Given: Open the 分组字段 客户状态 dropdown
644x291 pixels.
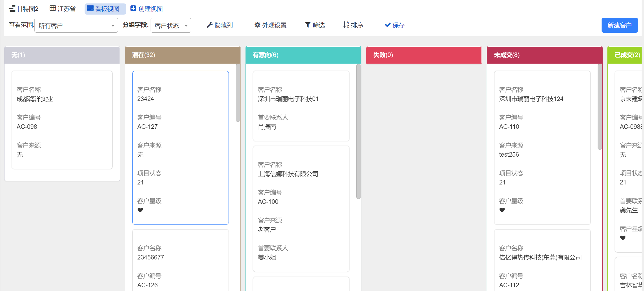Looking at the screenshot, I should click(171, 25).
